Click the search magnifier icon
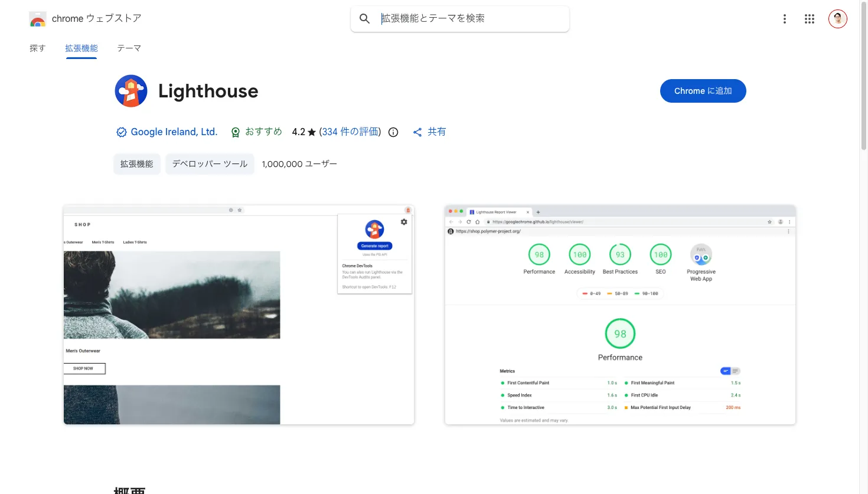Viewport: 868px width, 494px height. pyautogui.click(x=365, y=19)
